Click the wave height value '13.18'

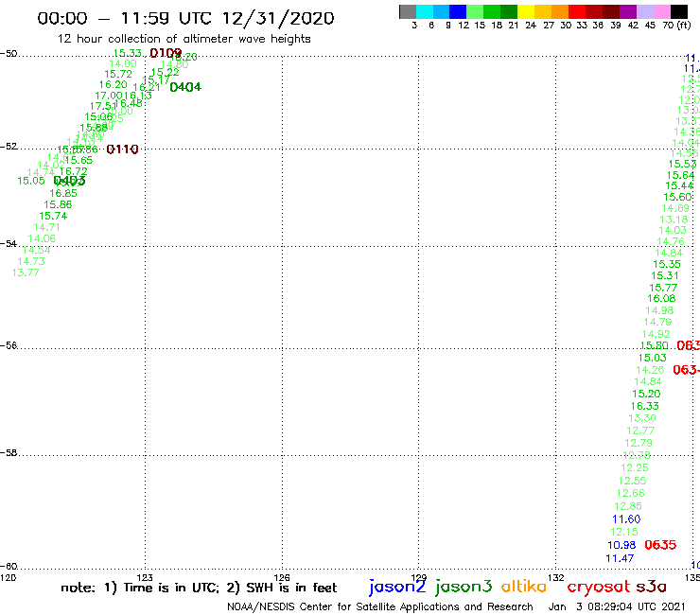(x=674, y=220)
